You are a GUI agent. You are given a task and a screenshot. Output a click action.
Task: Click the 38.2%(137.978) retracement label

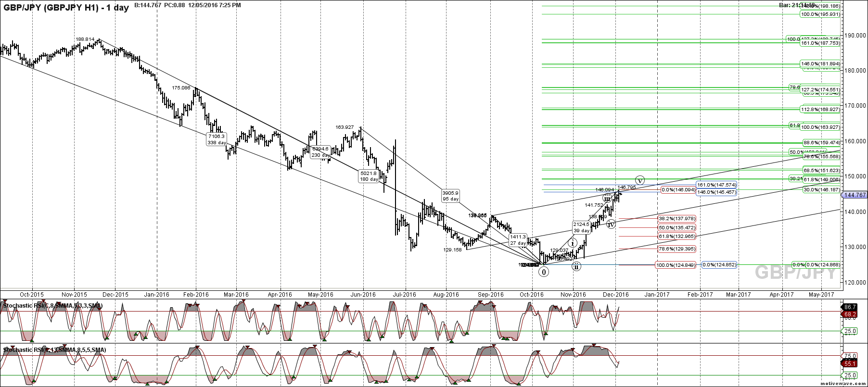tap(677, 219)
